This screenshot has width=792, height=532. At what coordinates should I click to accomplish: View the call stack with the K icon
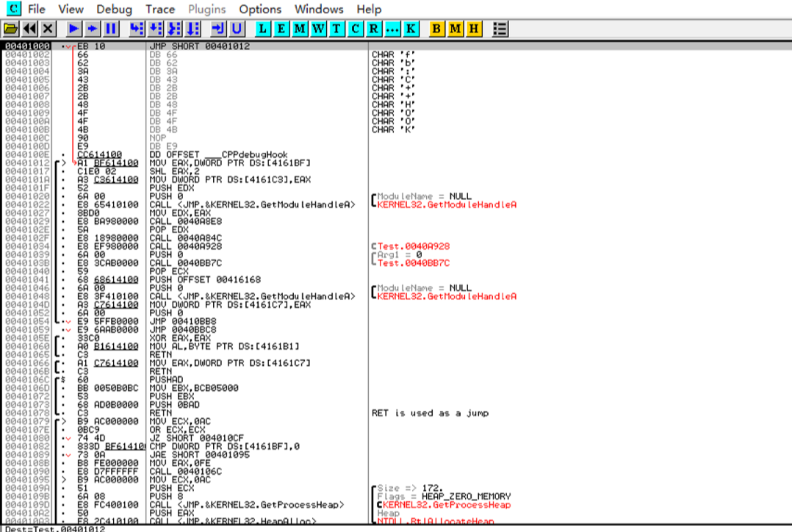[x=409, y=29]
